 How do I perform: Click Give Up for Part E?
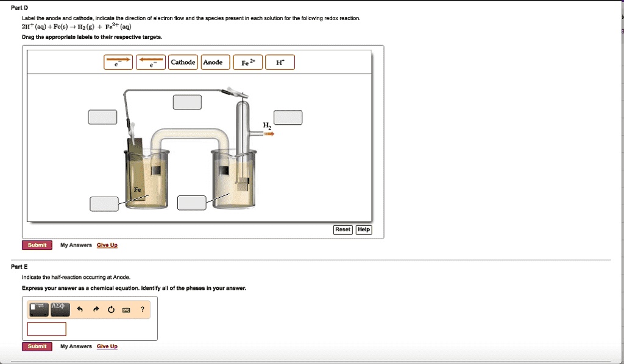pos(107,346)
